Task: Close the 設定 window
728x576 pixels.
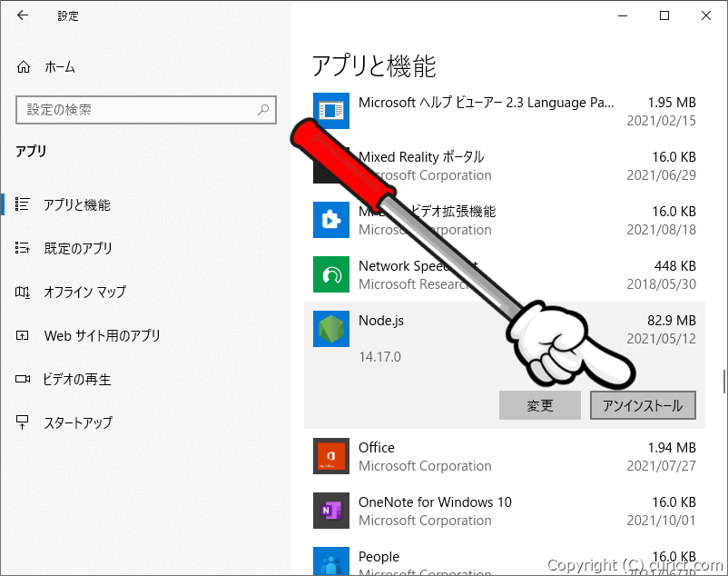Action: click(706, 15)
